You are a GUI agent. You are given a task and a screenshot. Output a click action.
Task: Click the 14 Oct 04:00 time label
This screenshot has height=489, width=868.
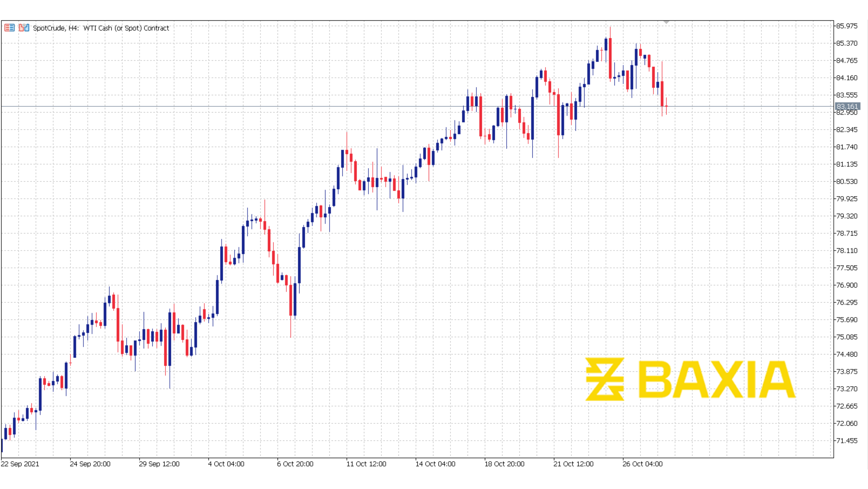point(435,464)
